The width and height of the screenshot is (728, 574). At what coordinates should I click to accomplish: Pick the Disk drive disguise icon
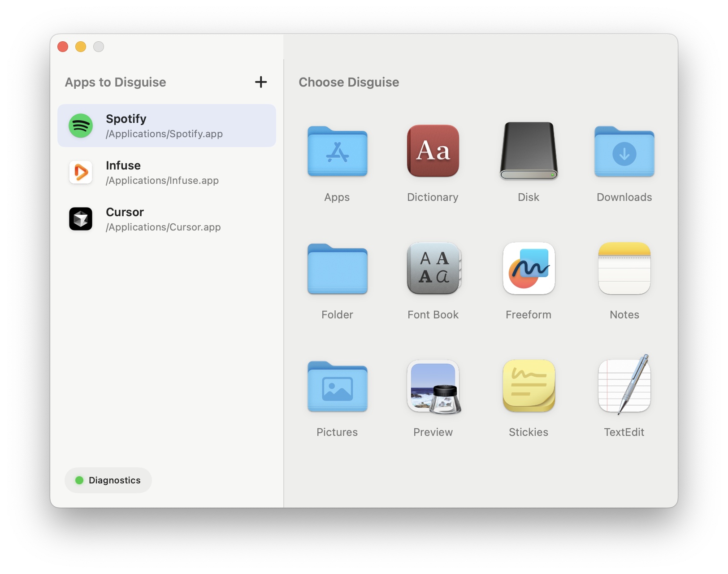pos(529,151)
